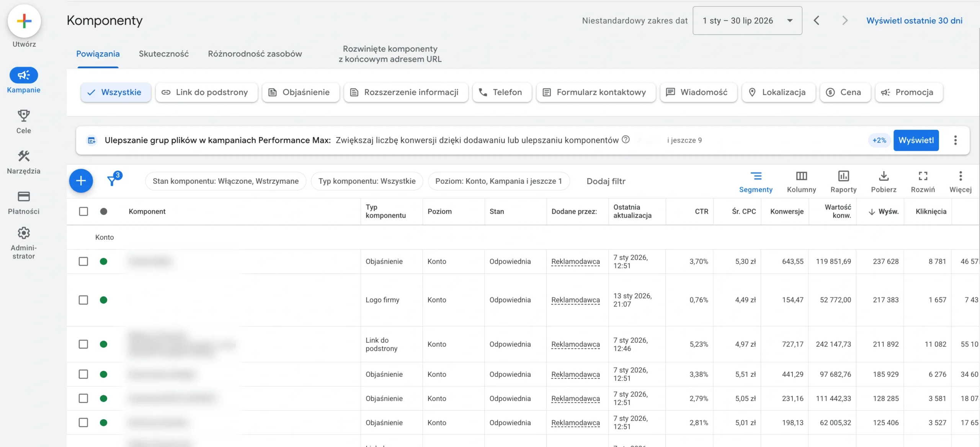
Task: Click Reklamodawca link in Logo firmy row
Action: (575, 300)
